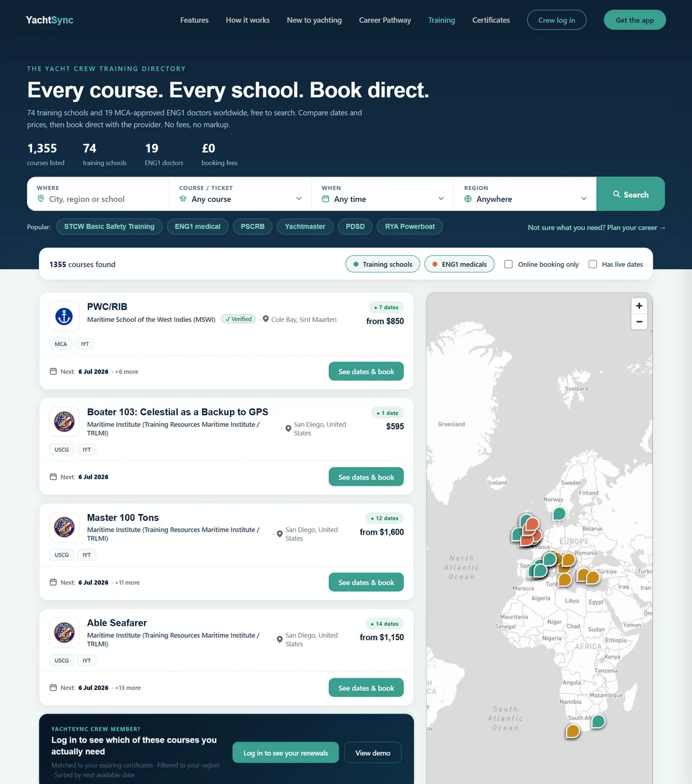
Task: Open Certificates nav item
Action: (x=491, y=20)
